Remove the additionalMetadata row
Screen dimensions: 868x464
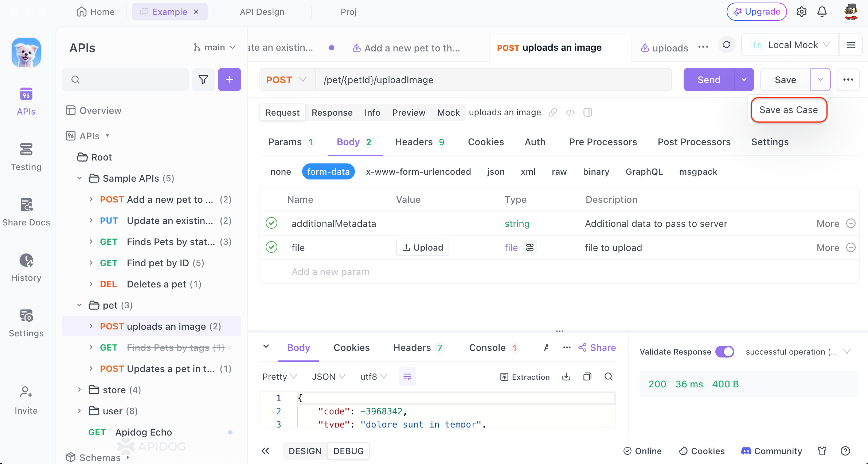coord(851,223)
